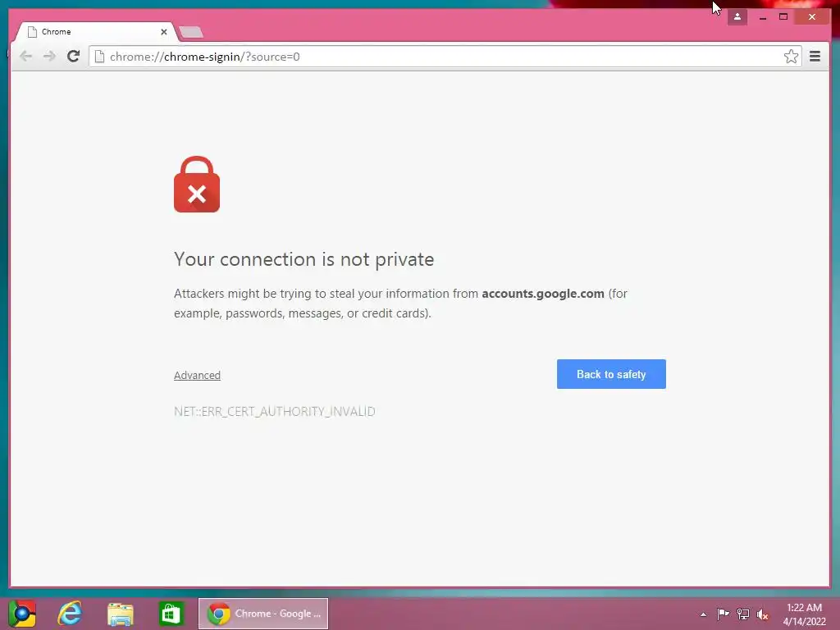Open the Advanced link

[197, 375]
